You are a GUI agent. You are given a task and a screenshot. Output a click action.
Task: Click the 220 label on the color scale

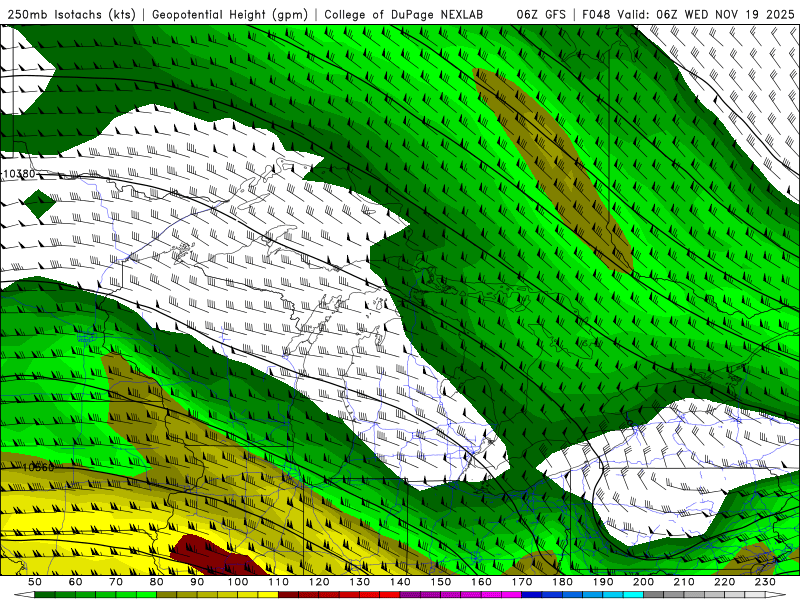[x=724, y=582]
